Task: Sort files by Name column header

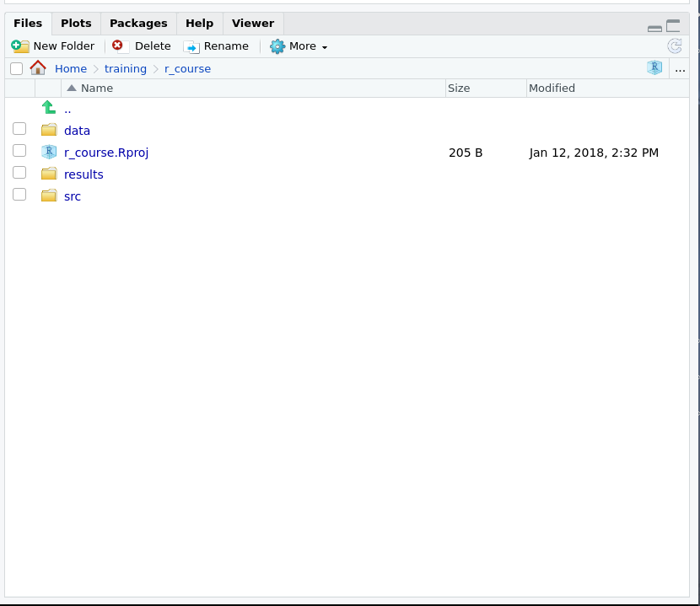Action: (x=96, y=88)
